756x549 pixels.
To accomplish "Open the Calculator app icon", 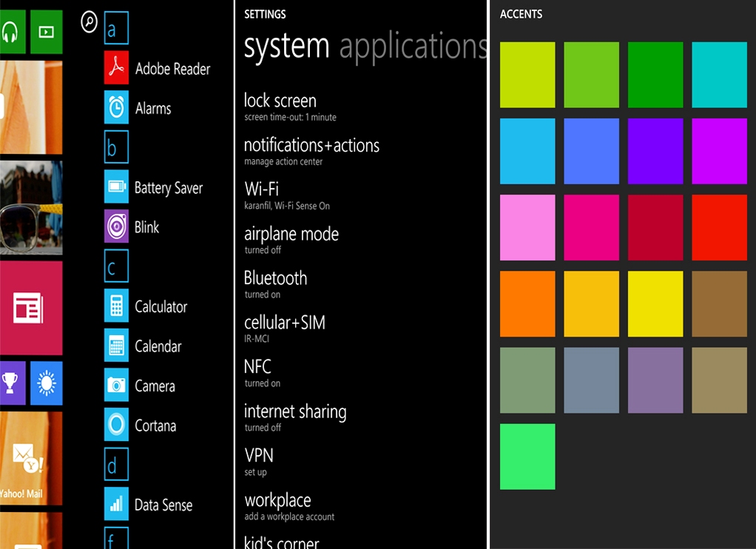I will [x=116, y=306].
